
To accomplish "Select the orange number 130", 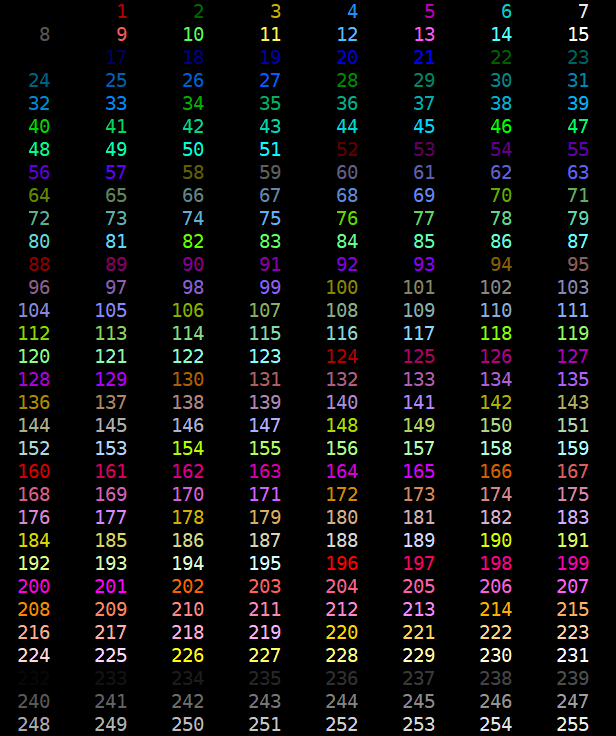I will tap(188, 379).
